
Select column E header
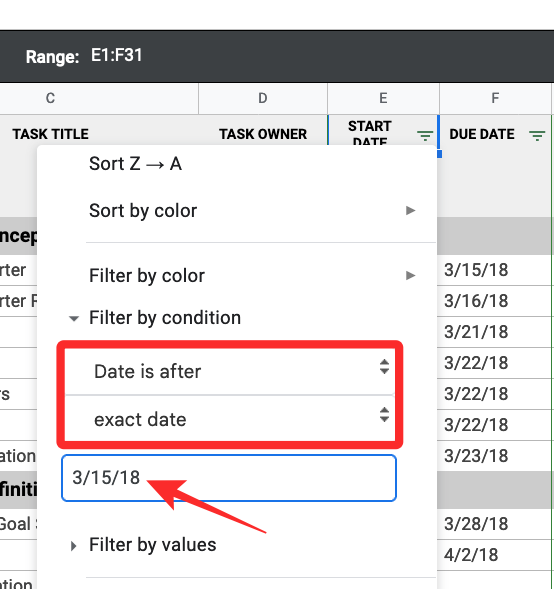click(x=383, y=98)
